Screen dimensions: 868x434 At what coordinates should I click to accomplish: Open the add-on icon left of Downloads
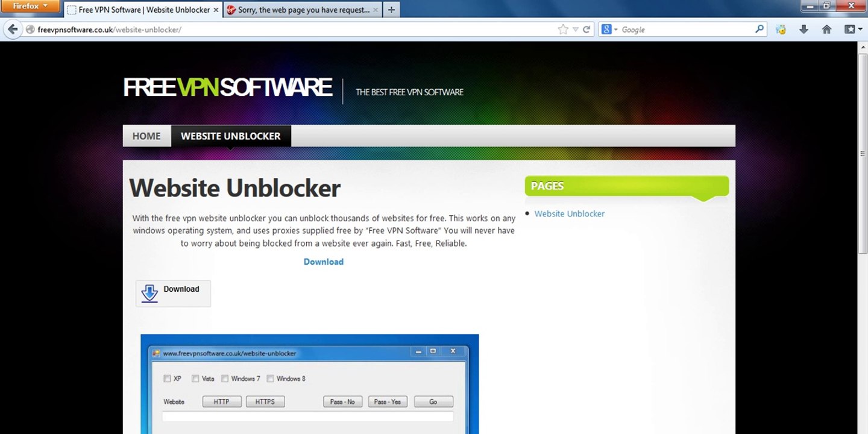(781, 30)
